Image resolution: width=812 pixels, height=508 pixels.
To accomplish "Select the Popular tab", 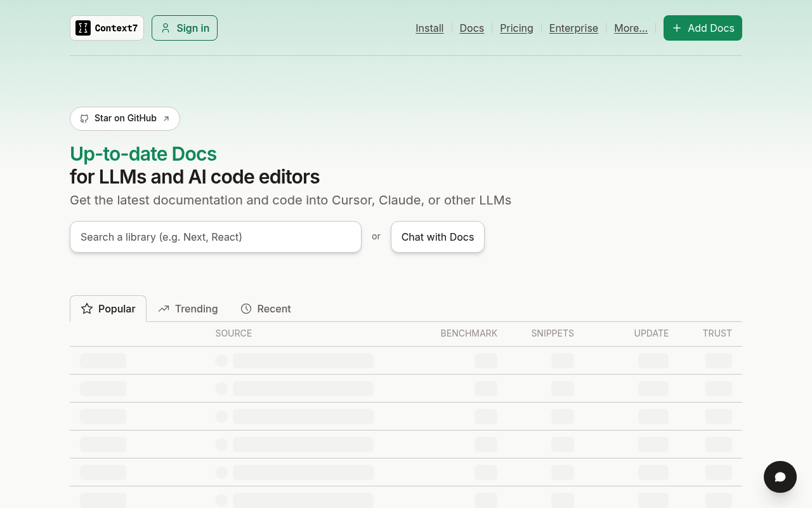I will coord(108,309).
